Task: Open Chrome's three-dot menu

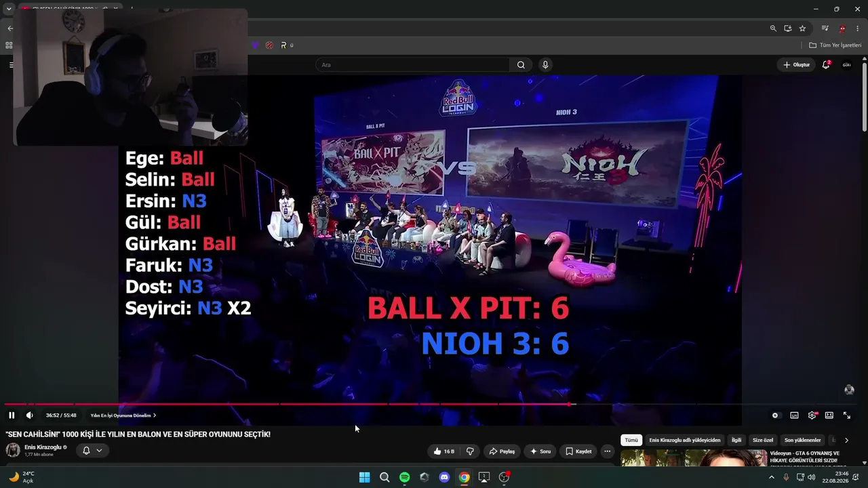Action: click(857, 28)
